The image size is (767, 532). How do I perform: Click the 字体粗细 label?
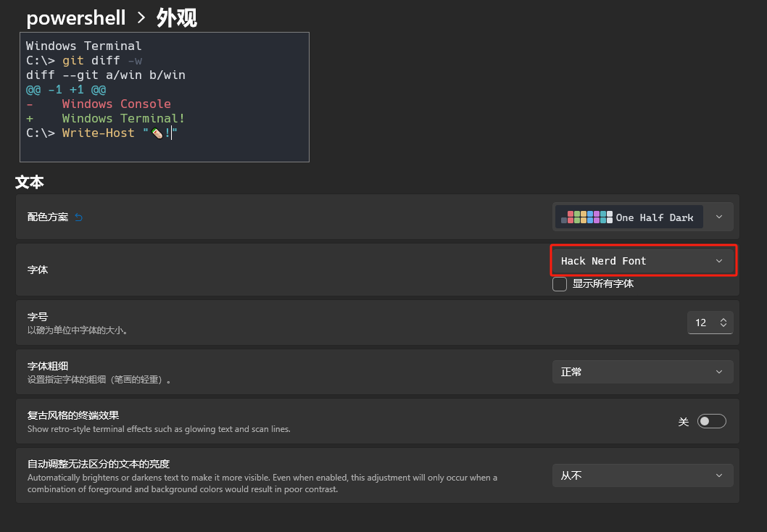(47, 366)
